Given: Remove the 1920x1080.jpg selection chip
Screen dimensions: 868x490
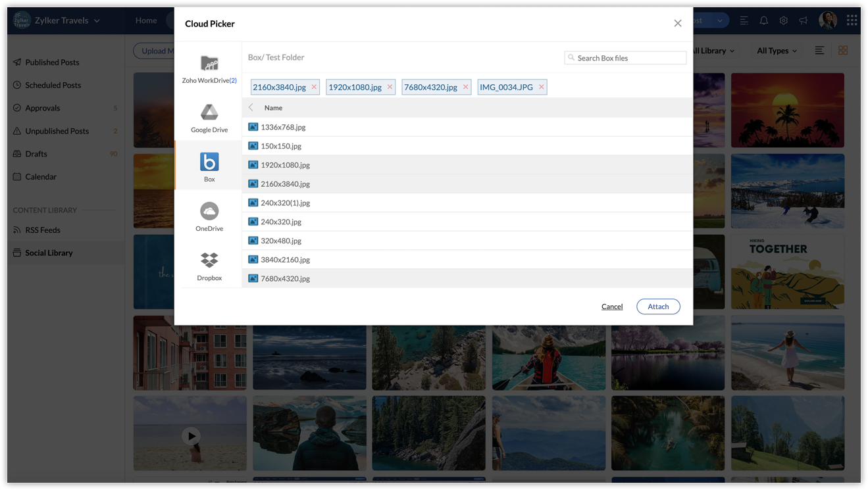Looking at the screenshot, I should [x=390, y=87].
